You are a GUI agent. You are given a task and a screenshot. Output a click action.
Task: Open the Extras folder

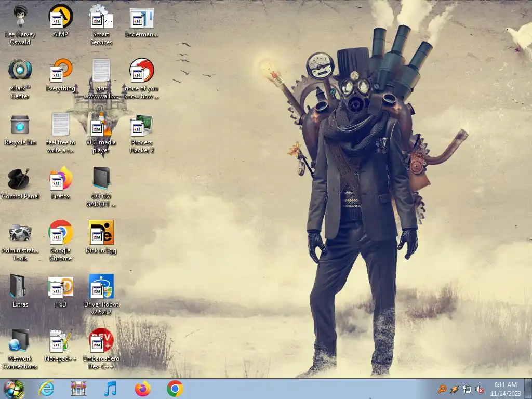20,291
